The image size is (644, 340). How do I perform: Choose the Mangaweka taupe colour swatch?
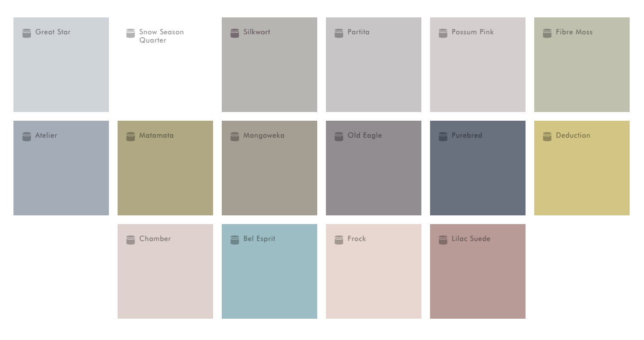pos(269,174)
